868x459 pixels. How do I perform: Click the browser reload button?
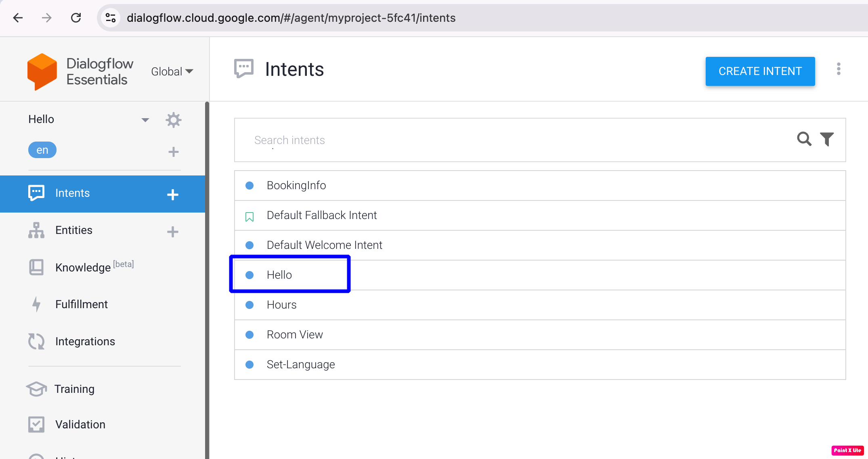[x=76, y=18]
